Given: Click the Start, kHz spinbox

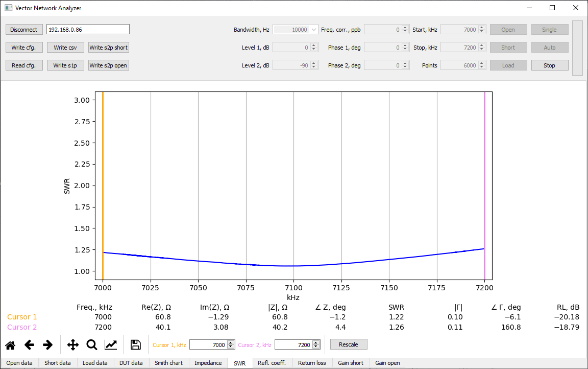Looking at the screenshot, I should [x=463, y=29].
